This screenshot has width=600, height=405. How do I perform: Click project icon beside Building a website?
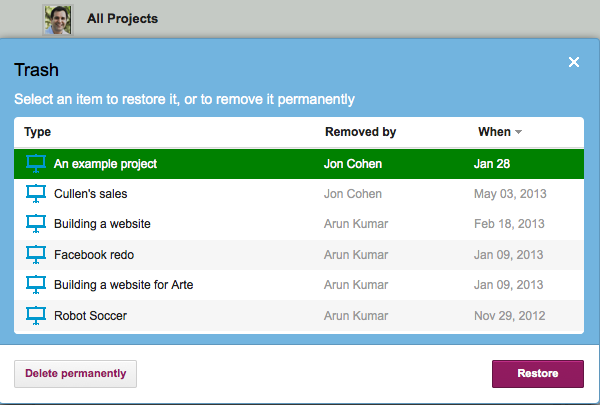[x=36, y=224]
